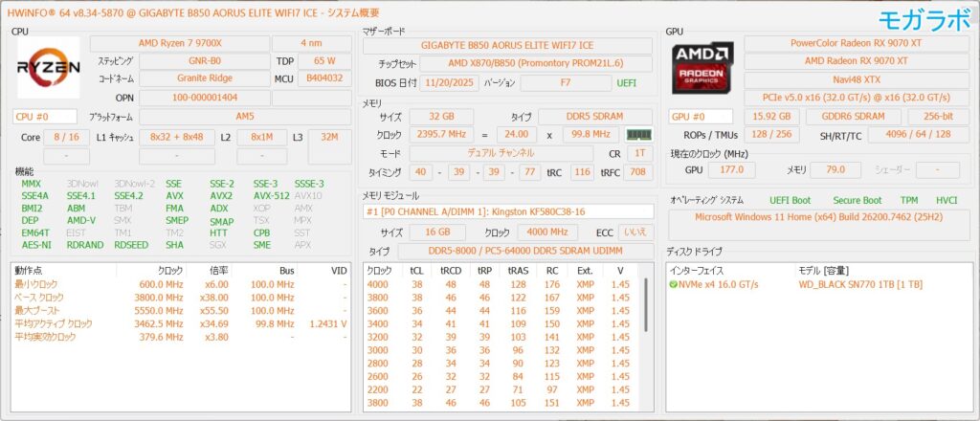This screenshot has height=421, width=980.
Task: Click the UEFI label next to BIOS version
Action: pyautogui.click(x=627, y=83)
